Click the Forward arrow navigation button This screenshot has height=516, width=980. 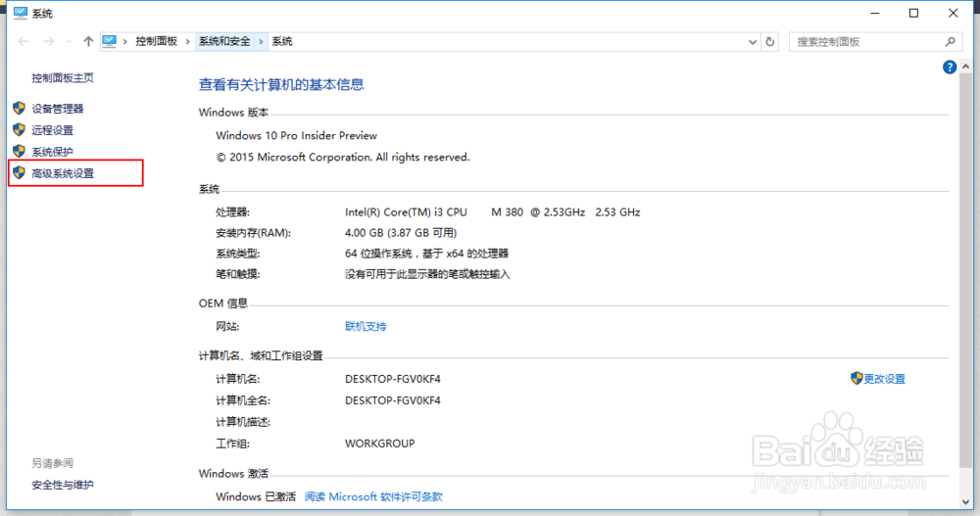tap(49, 41)
